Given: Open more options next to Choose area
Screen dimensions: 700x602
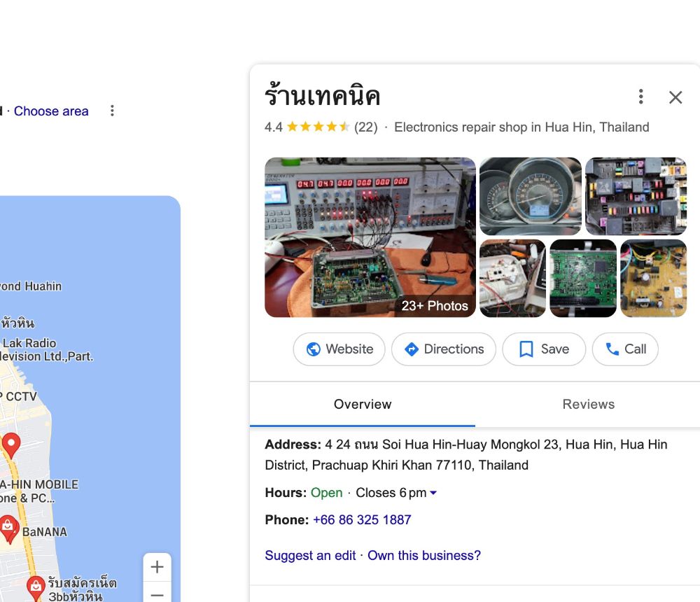Looking at the screenshot, I should [112, 111].
